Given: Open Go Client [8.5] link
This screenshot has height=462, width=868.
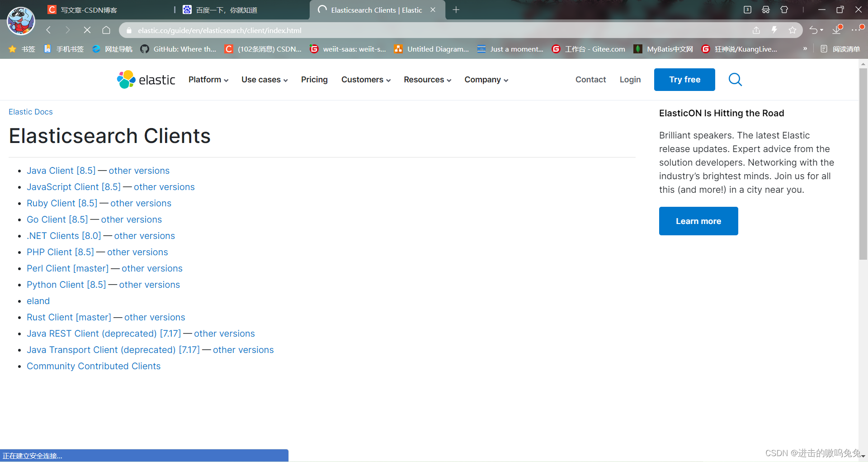Looking at the screenshot, I should 57,219.
